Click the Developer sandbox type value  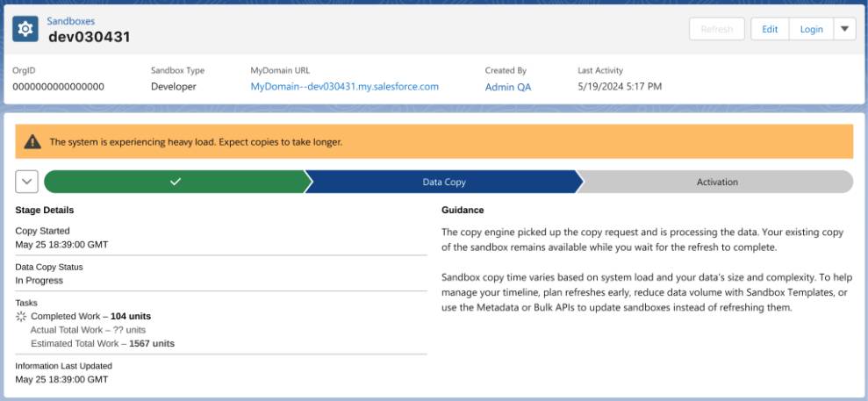(173, 87)
